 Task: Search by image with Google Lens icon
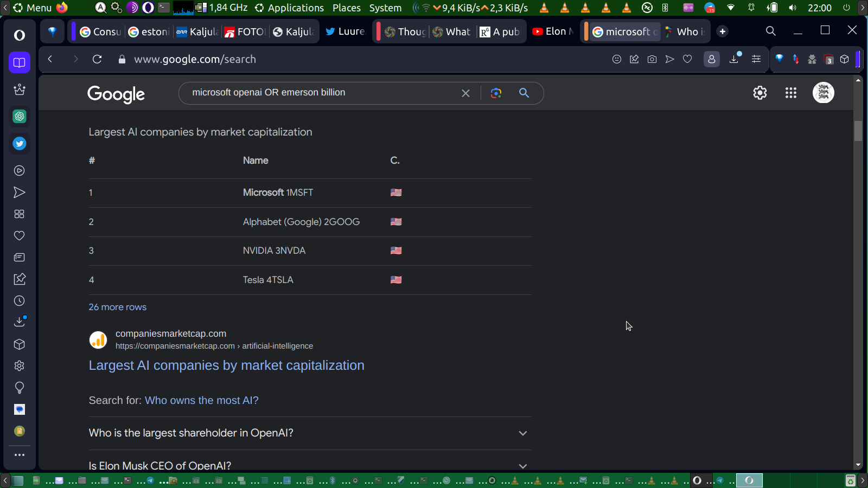coord(496,93)
